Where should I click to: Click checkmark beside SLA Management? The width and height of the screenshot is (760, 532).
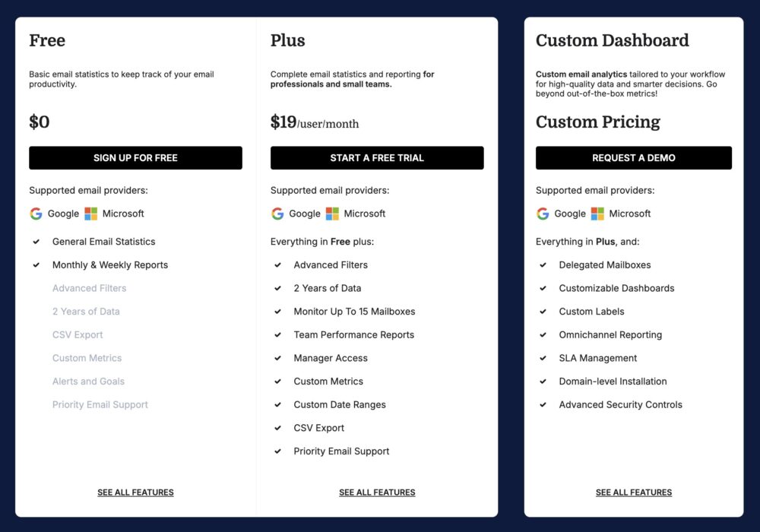543,358
